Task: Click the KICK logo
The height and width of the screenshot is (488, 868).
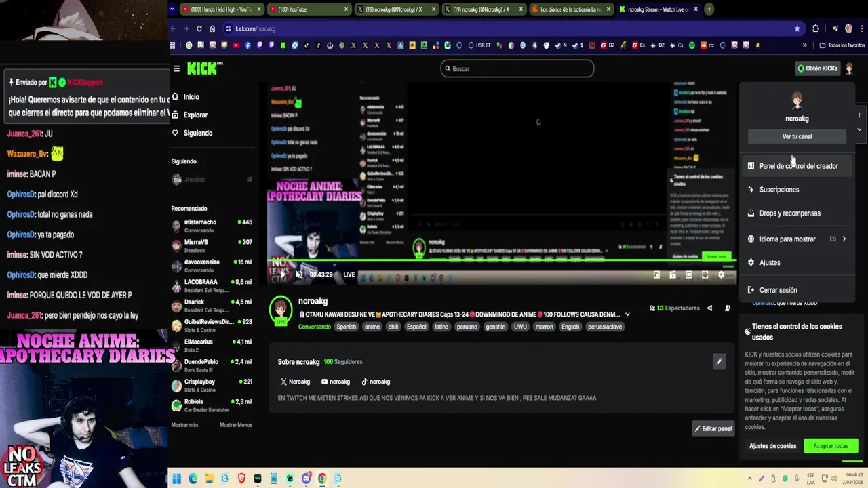Action: click(x=203, y=68)
